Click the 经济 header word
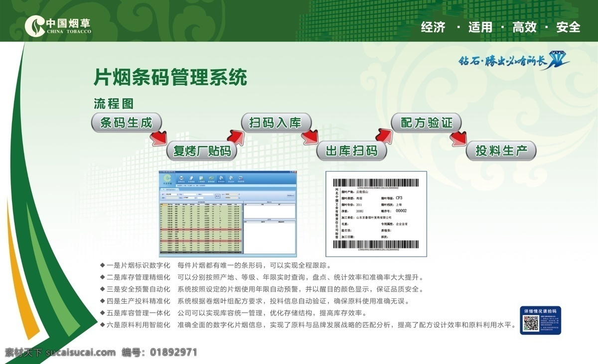 [x=433, y=27]
